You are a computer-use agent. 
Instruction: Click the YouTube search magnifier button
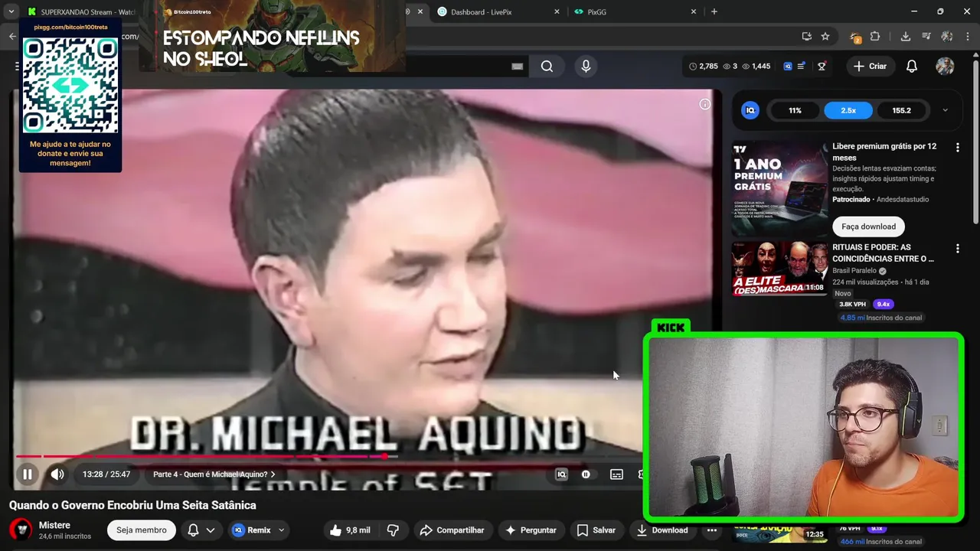[x=547, y=67]
